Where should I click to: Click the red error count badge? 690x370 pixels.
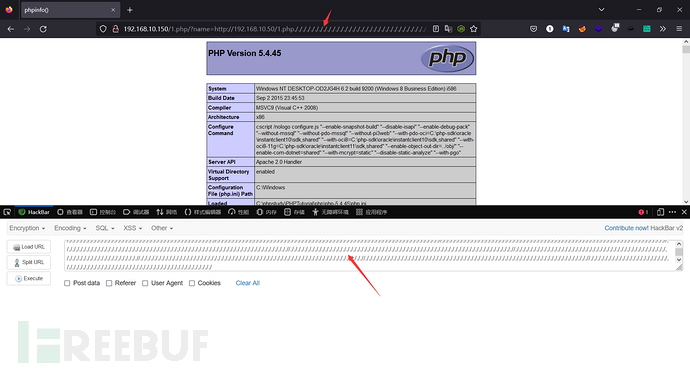click(x=643, y=212)
